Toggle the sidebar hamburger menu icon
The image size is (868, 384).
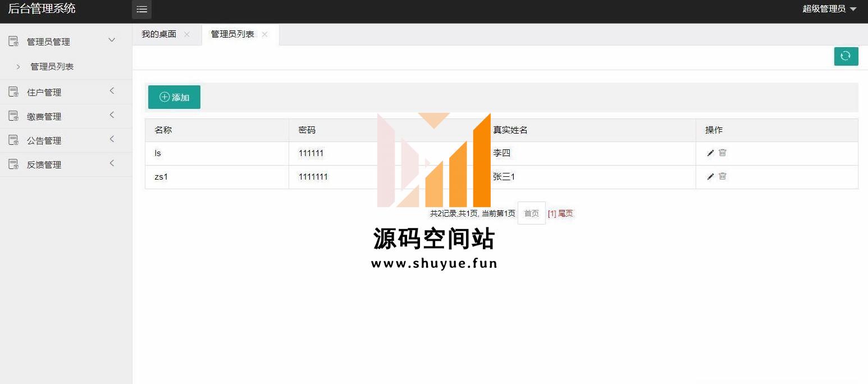(x=142, y=10)
